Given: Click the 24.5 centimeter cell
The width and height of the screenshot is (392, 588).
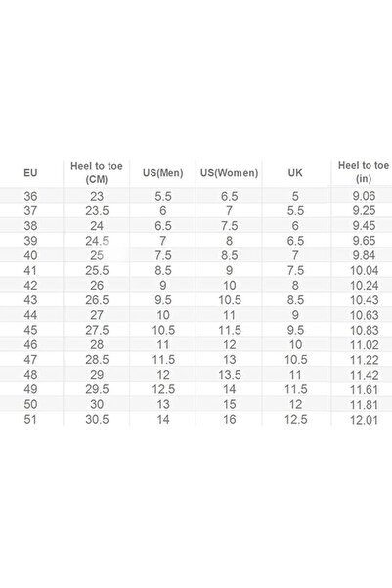Looking at the screenshot, I should pyautogui.click(x=97, y=241).
